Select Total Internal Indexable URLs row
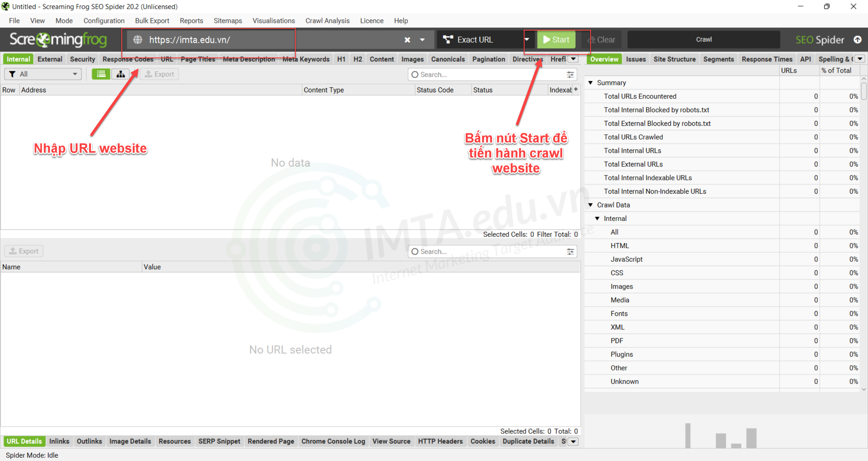 [722, 178]
